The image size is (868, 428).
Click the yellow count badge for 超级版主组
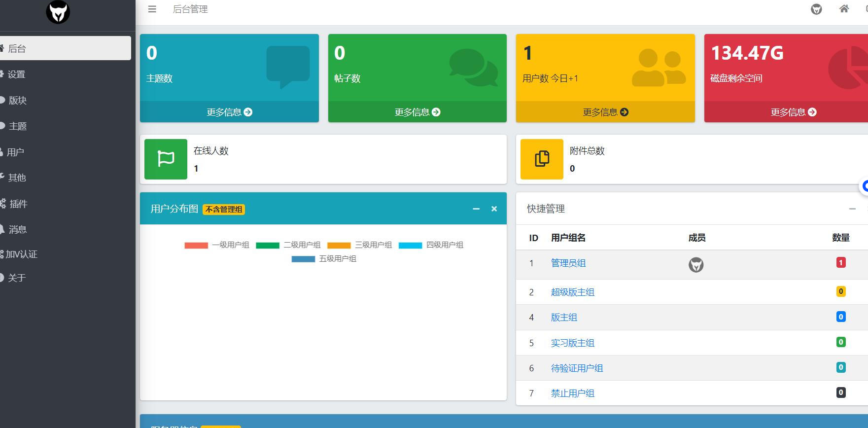tap(841, 291)
